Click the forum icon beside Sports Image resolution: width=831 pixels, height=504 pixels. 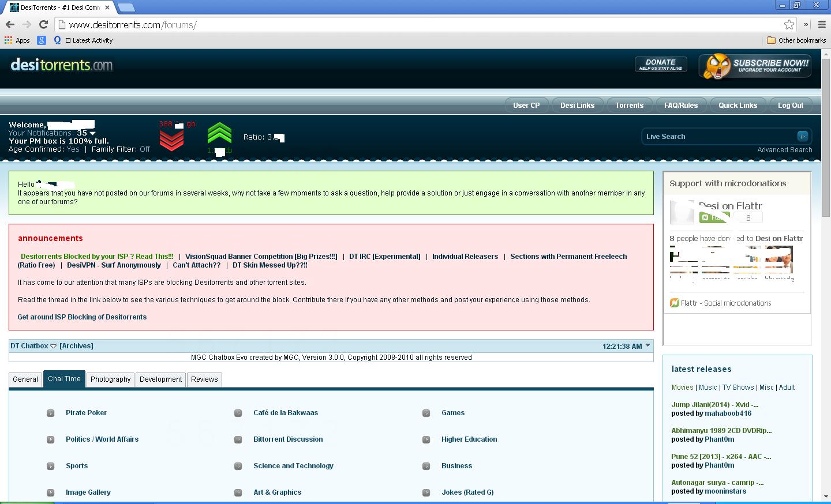coord(51,466)
